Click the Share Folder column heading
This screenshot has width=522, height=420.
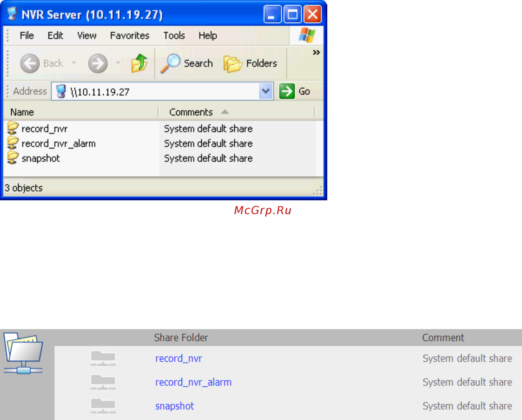pos(181,338)
